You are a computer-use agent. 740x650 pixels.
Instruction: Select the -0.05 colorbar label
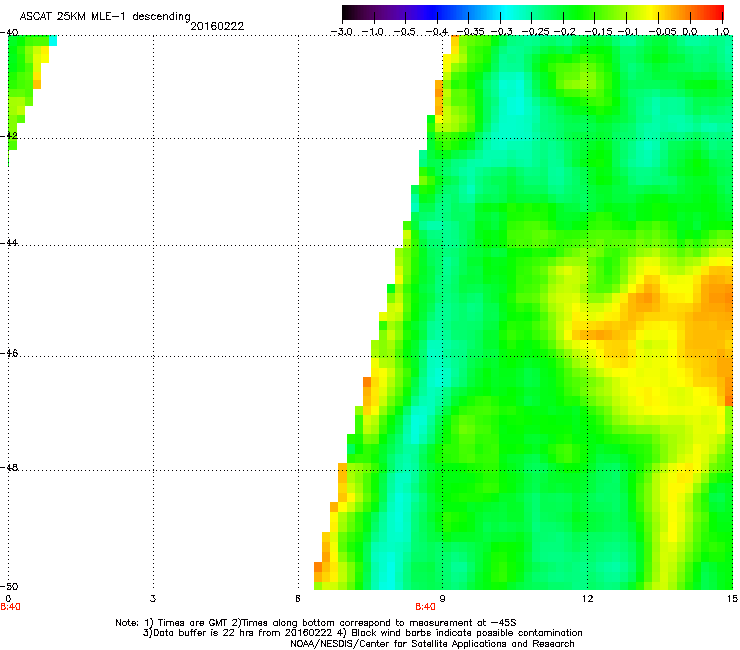[663, 32]
